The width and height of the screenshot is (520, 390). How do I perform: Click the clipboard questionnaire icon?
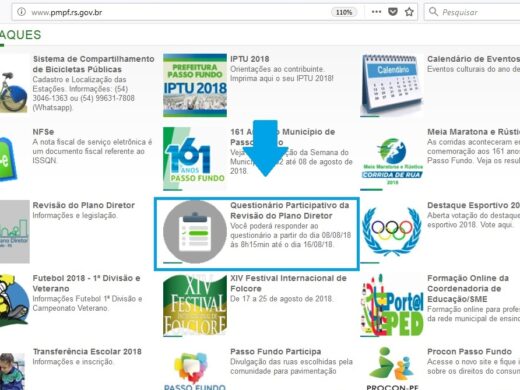195,232
